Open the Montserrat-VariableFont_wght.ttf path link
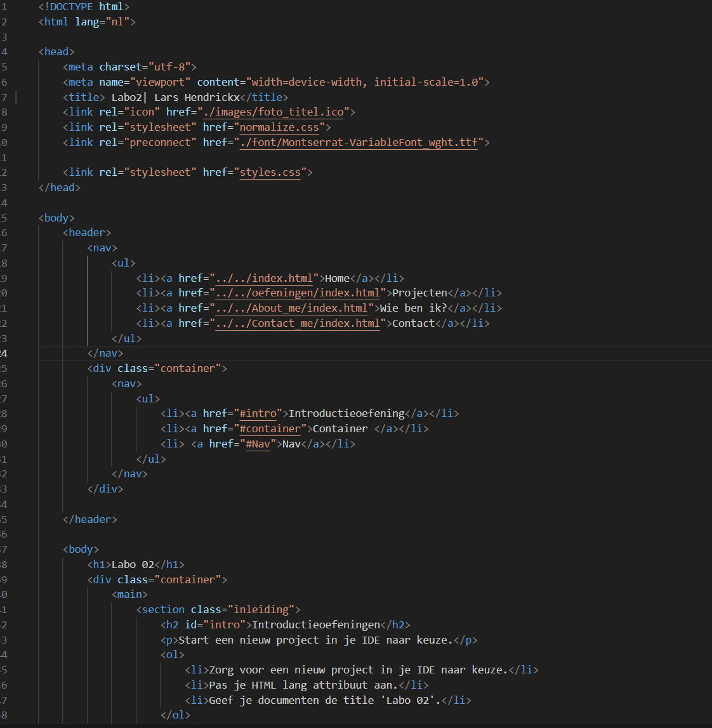Viewport: 712px width, 728px height. pyautogui.click(x=359, y=143)
